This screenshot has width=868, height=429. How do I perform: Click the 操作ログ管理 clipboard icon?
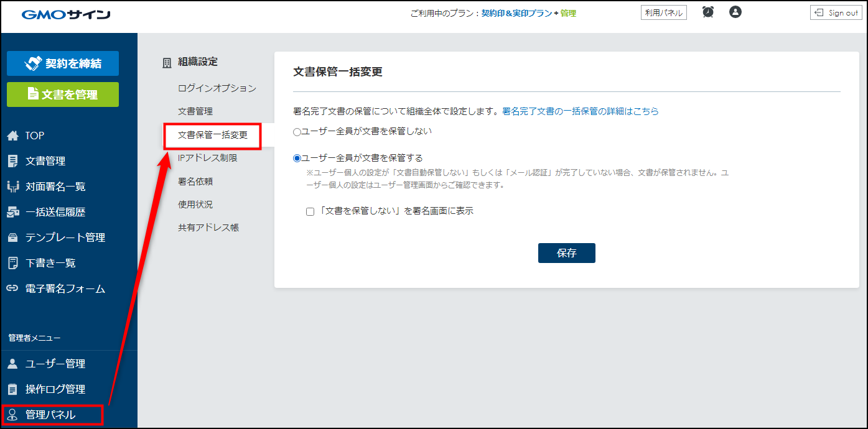(12, 389)
